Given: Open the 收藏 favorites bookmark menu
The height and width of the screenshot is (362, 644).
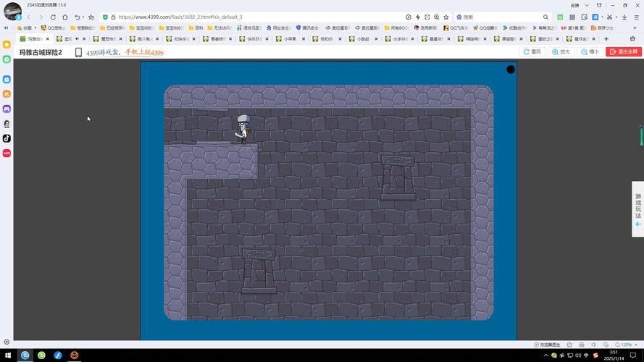Looking at the screenshot, I should [26, 28].
